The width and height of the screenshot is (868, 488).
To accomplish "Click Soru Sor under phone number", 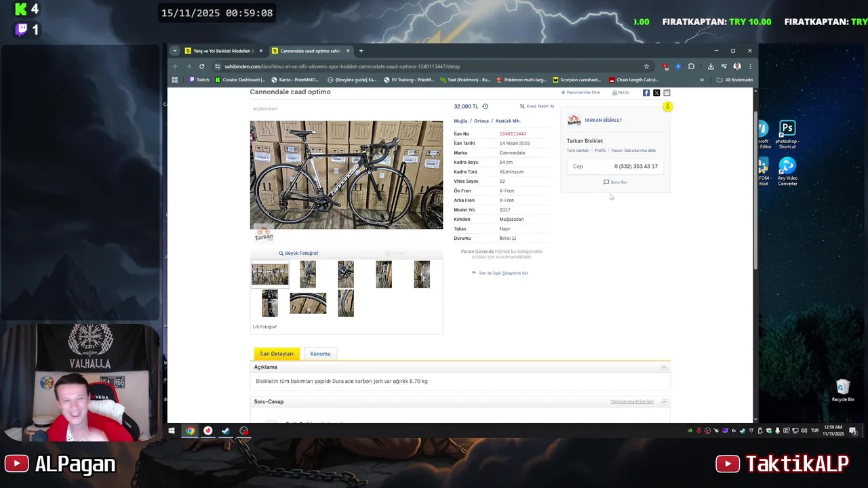I will (x=616, y=182).
